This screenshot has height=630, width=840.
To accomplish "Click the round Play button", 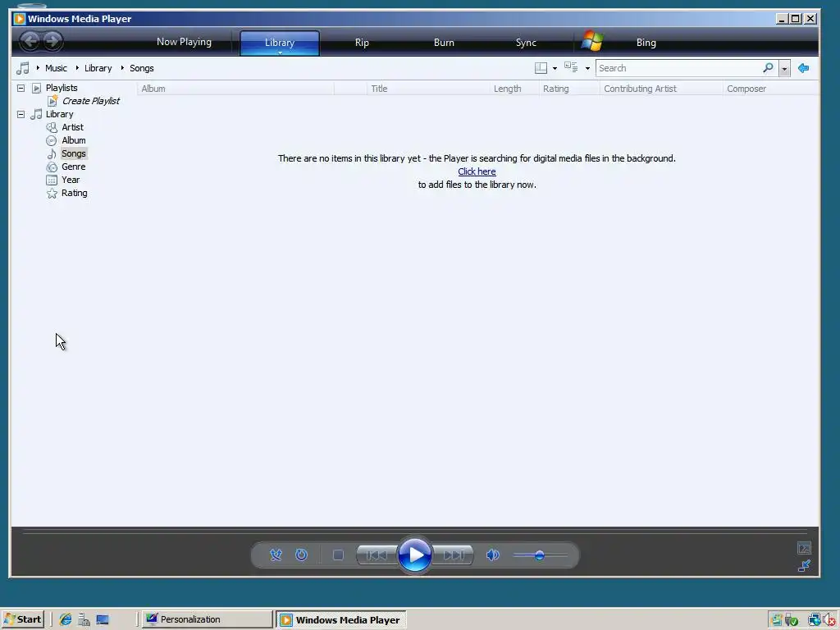I will tap(414, 555).
